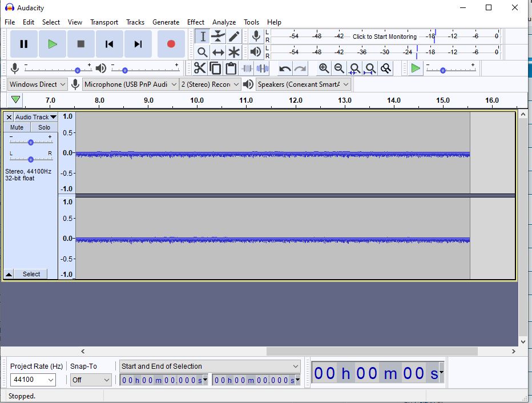532x403 pixels.
Task: Click the horizontal scrollbar thumb
Action: (372, 351)
